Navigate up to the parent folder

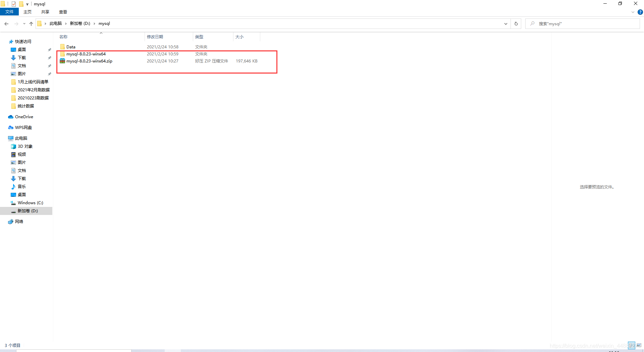(x=31, y=24)
